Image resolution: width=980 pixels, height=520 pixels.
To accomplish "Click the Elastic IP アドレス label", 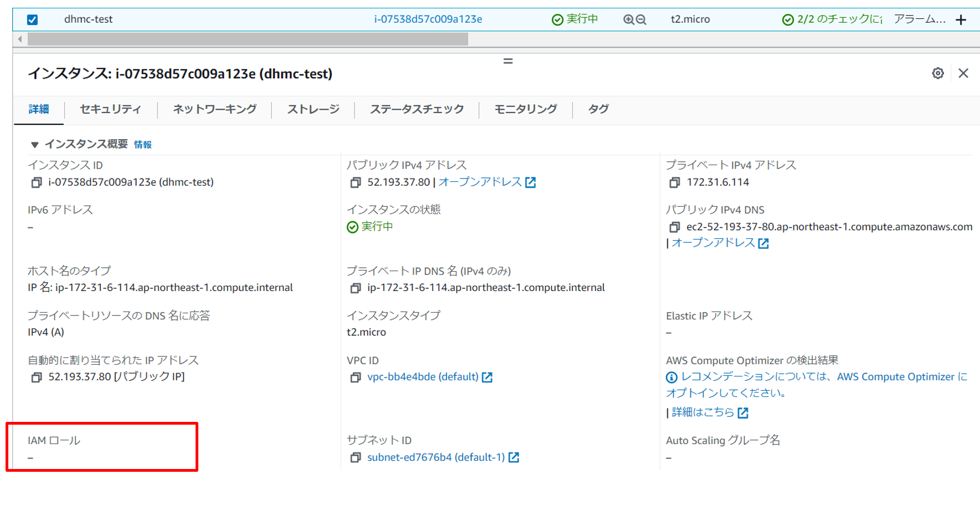I will 709,316.
